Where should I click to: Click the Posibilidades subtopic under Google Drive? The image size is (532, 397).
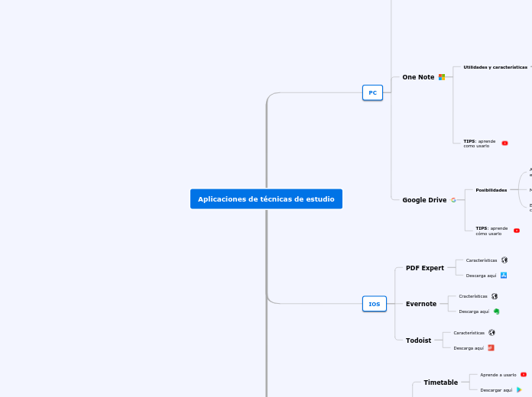(491, 190)
